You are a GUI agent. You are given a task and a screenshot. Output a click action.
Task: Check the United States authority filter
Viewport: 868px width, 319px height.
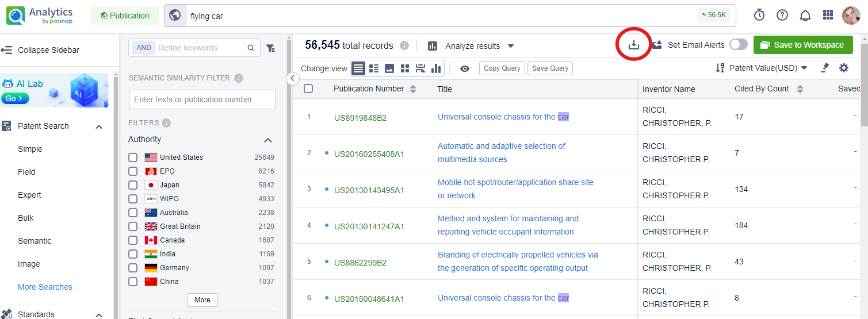click(x=133, y=157)
